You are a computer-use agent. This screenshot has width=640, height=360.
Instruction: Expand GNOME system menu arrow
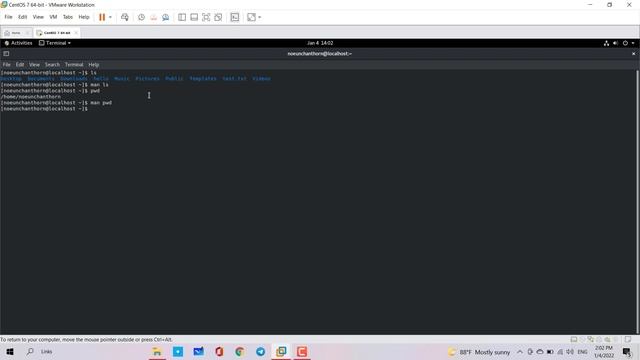pos(633,43)
